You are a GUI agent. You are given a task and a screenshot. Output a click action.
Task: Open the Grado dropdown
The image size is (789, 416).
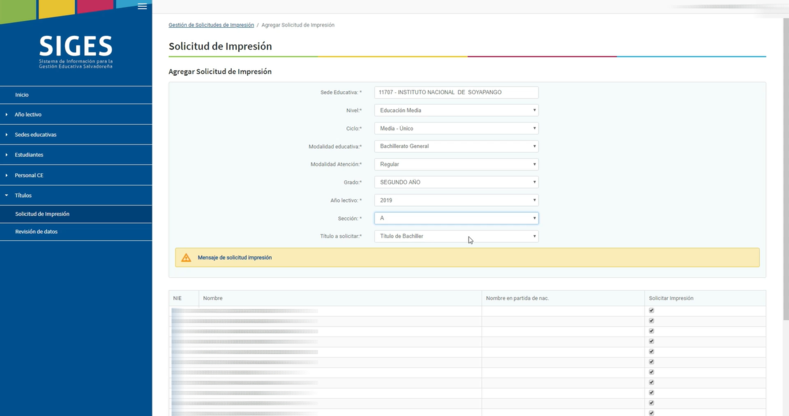tap(456, 182)
